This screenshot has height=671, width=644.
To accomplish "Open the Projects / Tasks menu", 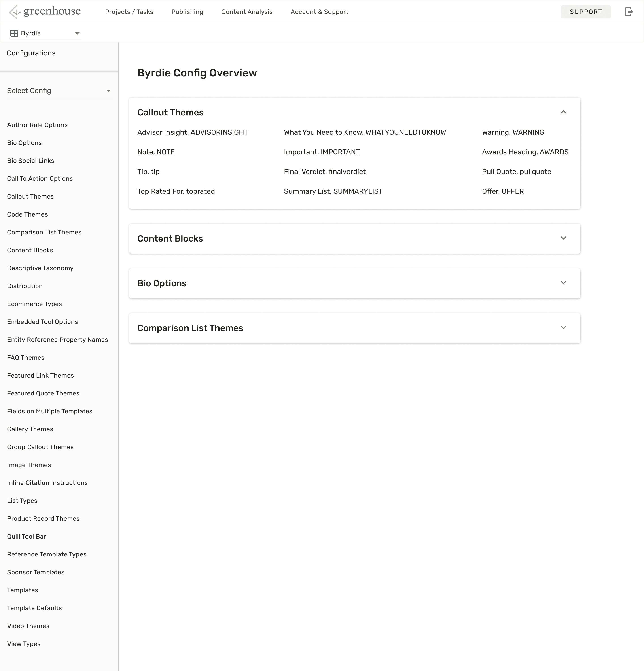I will coord(129,12).
